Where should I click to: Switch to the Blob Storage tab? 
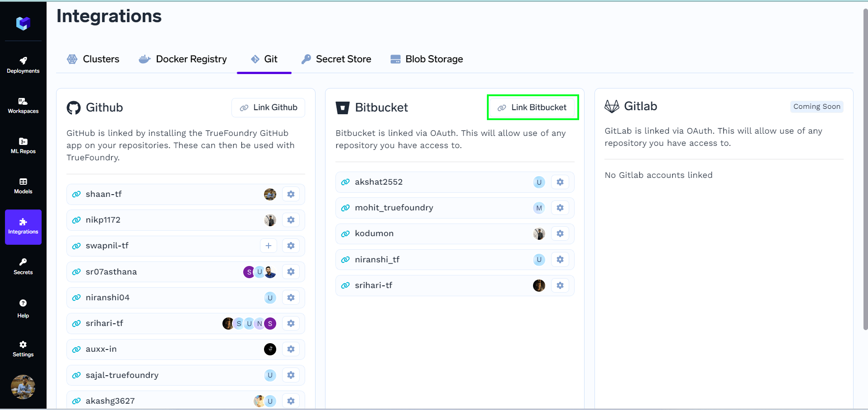[x=427, y=59]
